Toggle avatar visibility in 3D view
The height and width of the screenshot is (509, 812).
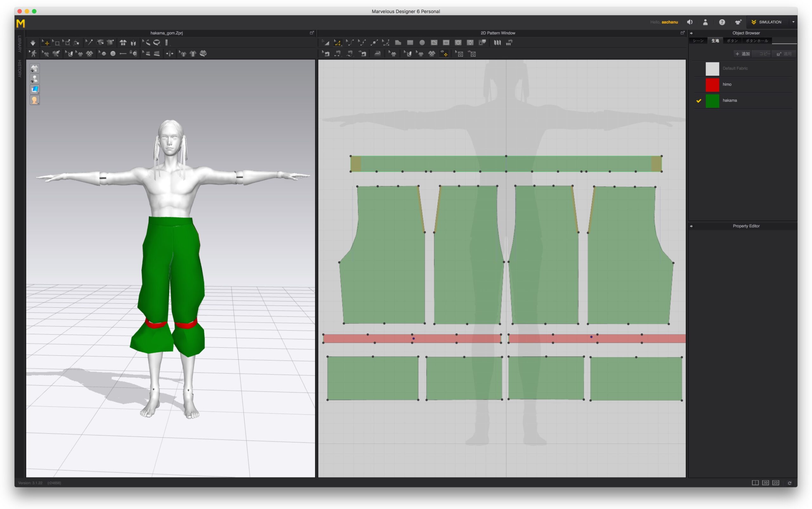35,79
